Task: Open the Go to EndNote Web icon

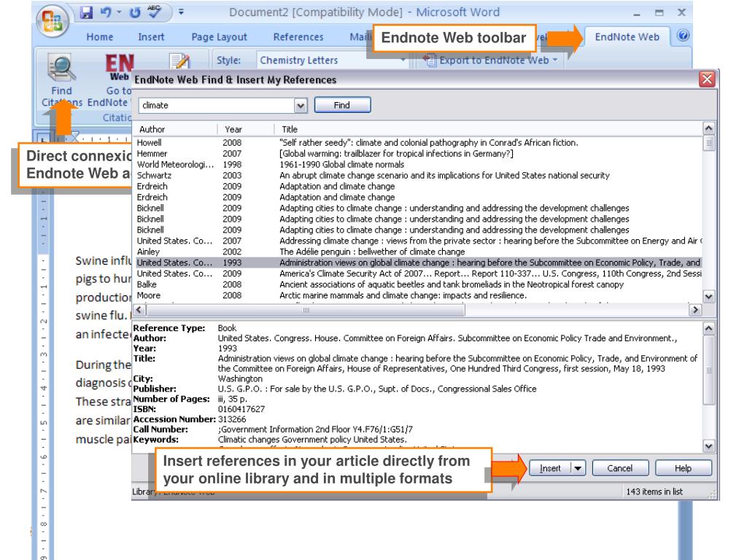Action: (119, 68)
